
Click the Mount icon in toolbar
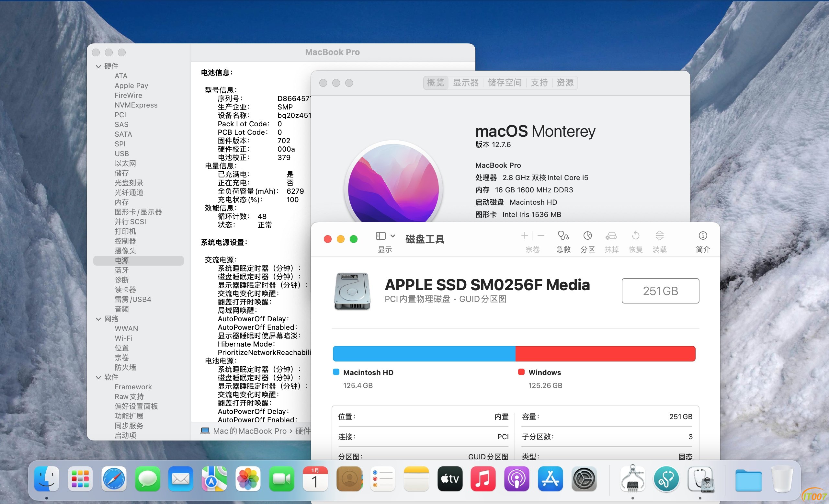coord(659,236)
